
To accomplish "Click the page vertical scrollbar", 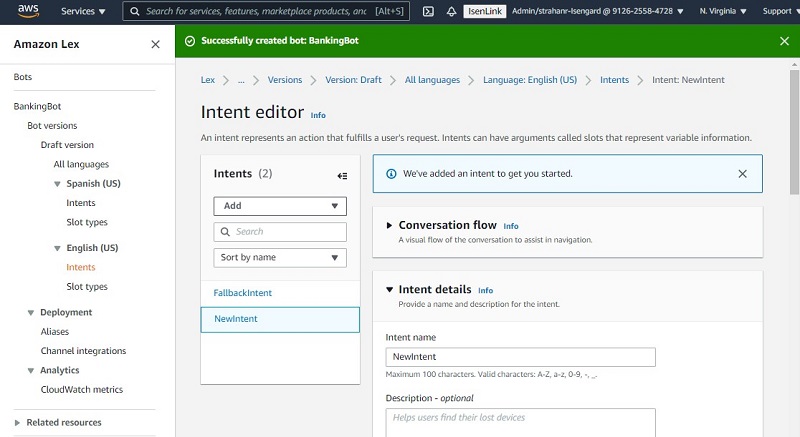I will tap(794, 133).
